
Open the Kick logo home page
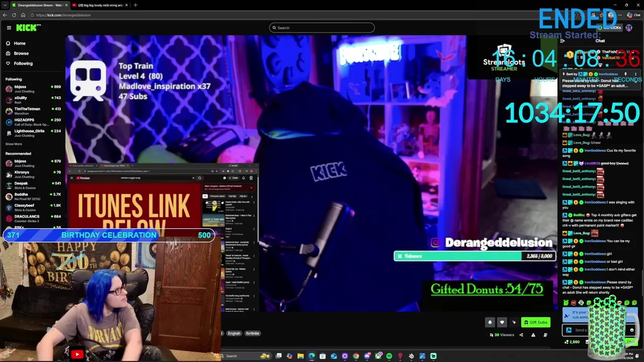[x=28, y=28]
